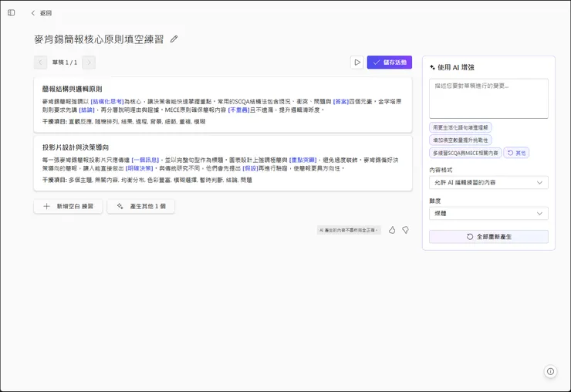This screenshot has width=571, height=392.
Task: Click the page title 麥肯錫簡報核心原則填空練習
Action: click(99, 39)
